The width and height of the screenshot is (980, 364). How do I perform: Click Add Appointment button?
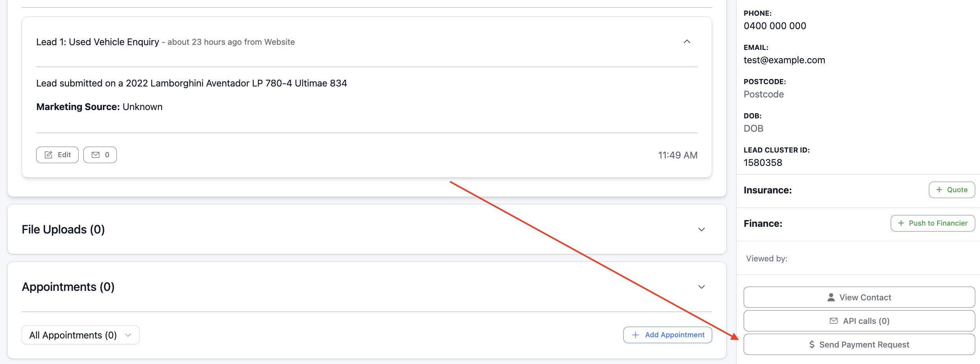(x=667, y=335)
